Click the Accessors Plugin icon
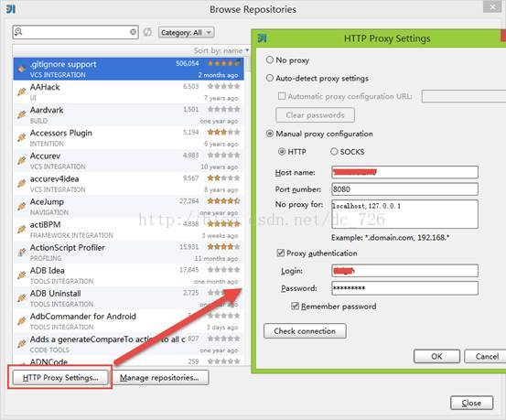 [22, 137]
